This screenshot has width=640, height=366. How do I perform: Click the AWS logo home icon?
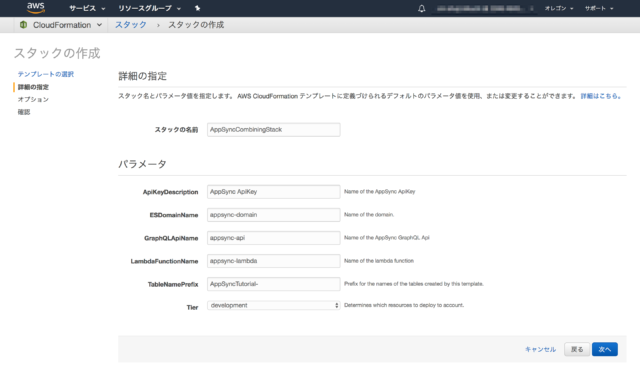coord(36,8)
